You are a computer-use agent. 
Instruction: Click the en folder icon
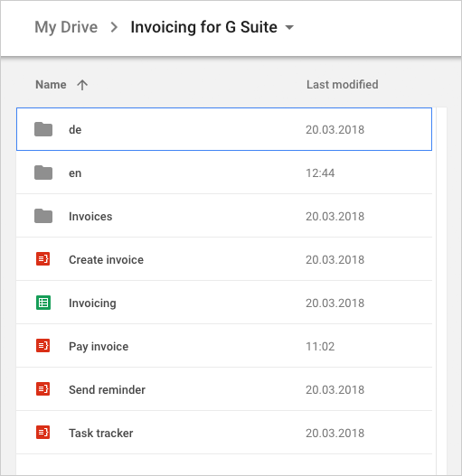[x=43, y=173]
